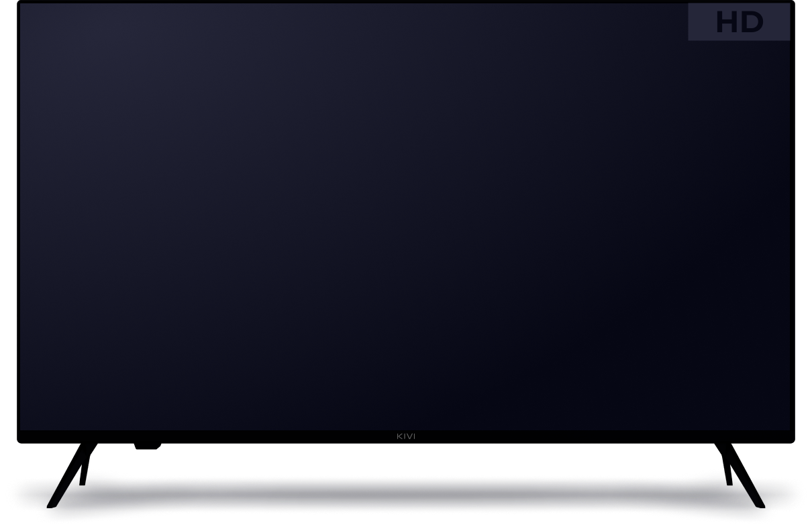Click the center of the dark TV screen
812x525 pixels.
tap(405, 217)
